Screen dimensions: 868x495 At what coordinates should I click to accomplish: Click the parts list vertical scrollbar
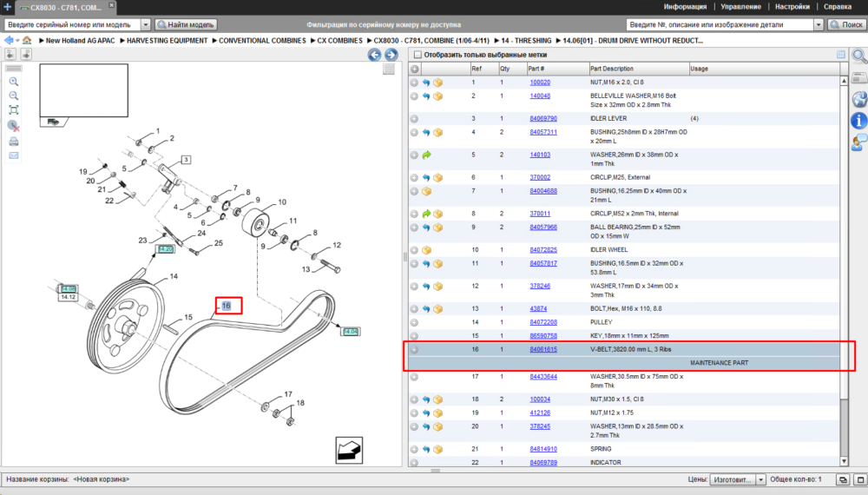844,271
